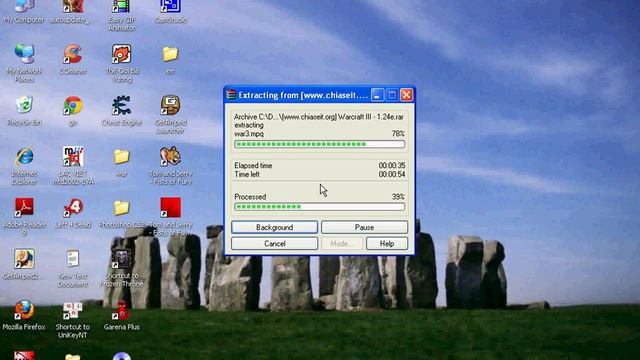Viewport: 640px width, 360px height.
Task: Click the Archive path text line
Action: coord(319,117)
